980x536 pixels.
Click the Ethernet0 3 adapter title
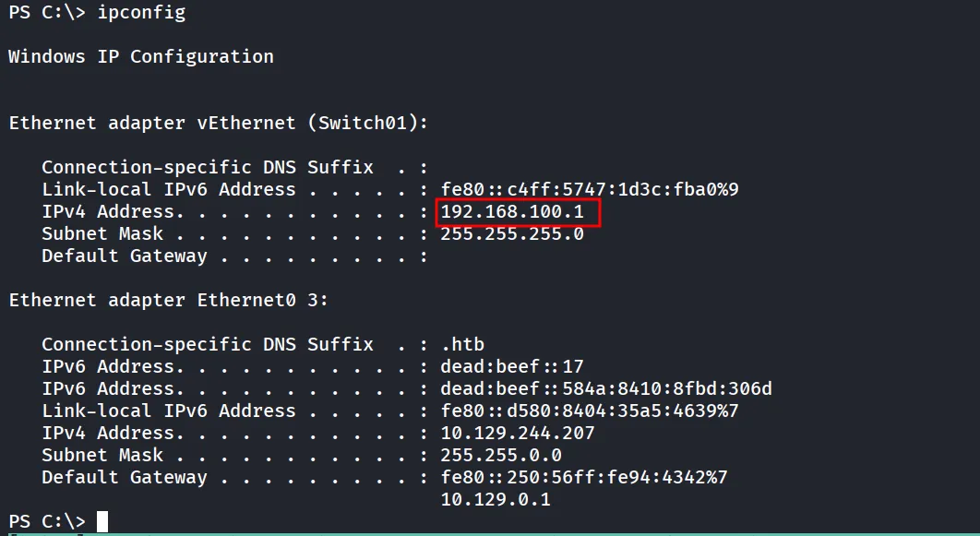168,300
